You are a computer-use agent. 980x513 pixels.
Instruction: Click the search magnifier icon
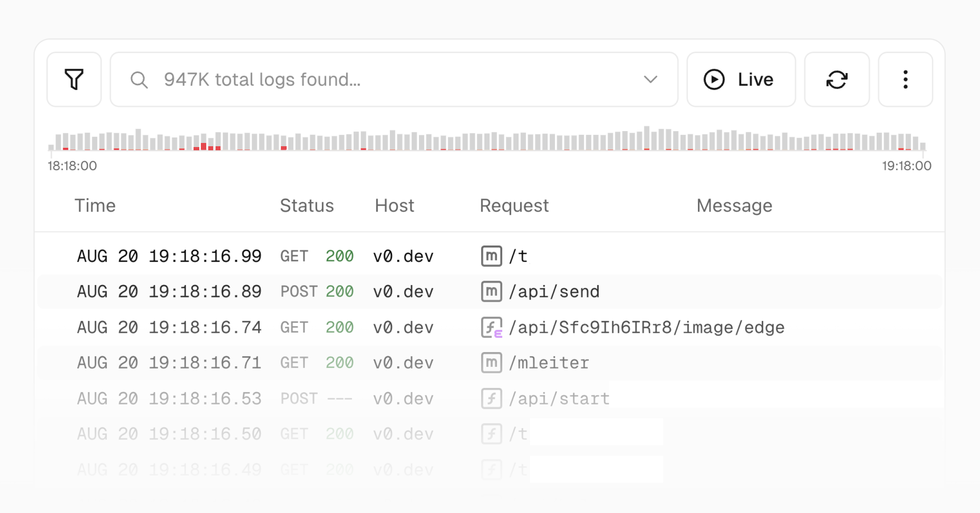pos(139,80)
